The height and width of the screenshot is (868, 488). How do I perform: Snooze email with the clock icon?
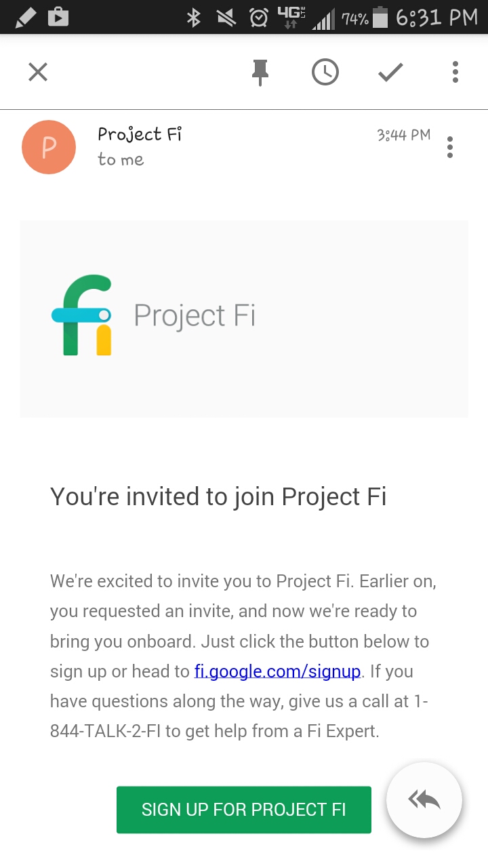click(325, 72)
